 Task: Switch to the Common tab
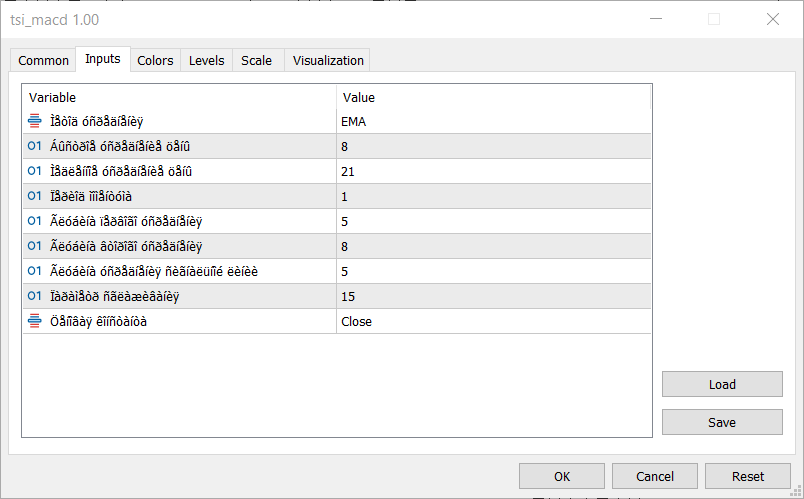point(44,61)
